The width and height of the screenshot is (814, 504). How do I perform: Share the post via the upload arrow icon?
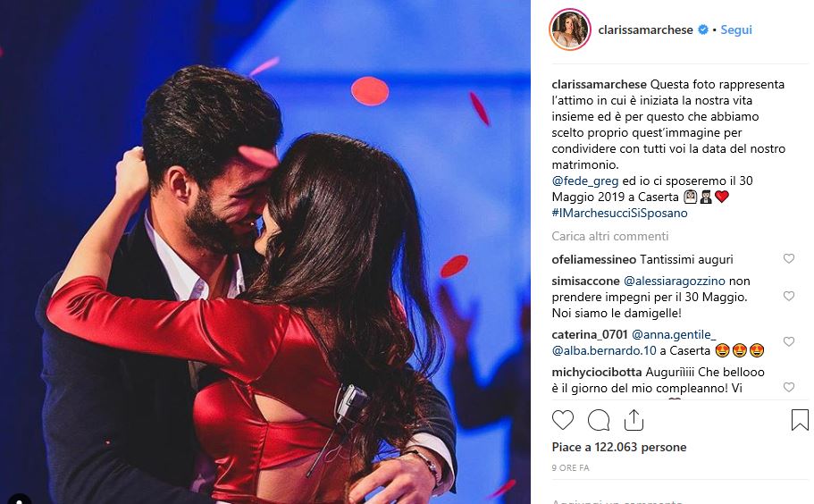tap(634, 420)
